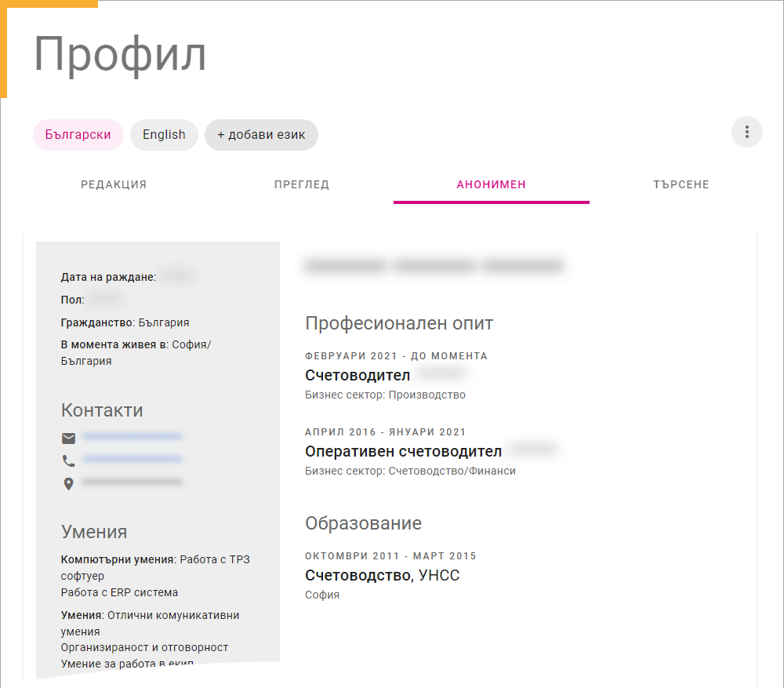Click 'ФЕВРУАРИ 2021 - ДО МОМЕНТА' date range
This screenshot has width=784, height=688.
click(x=396, y=355)
